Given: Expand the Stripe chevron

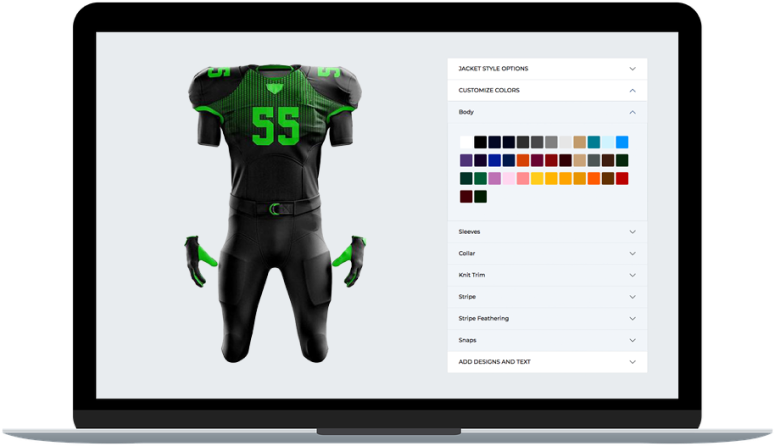Looking at the screenshot, I should [632, 297].
